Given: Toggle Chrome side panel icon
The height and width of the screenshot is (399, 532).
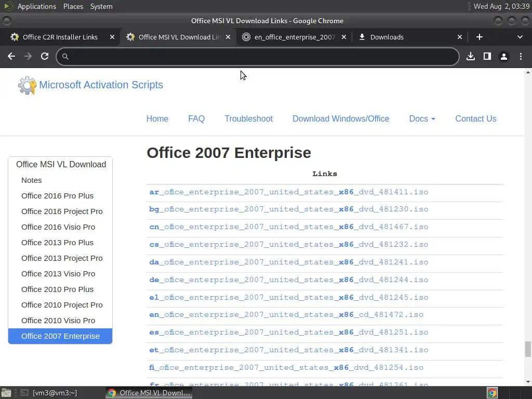Looking at the screenshot, I should click(x=487, y=56).
